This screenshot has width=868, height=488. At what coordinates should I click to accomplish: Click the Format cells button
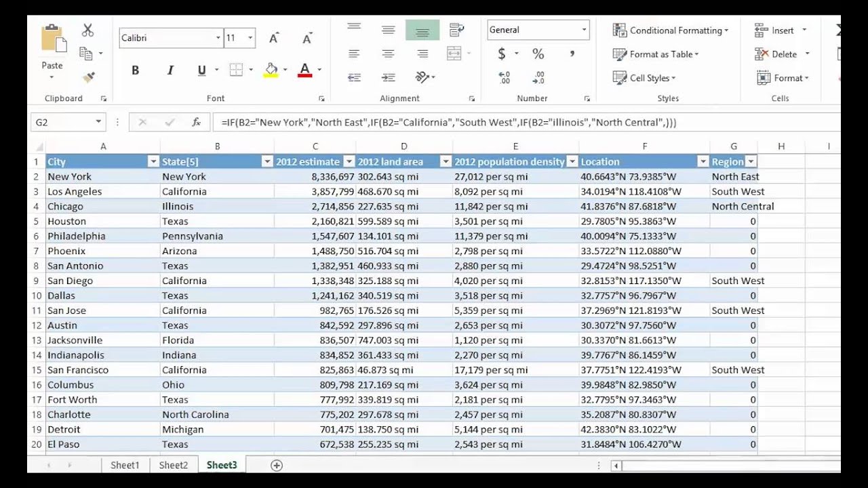[x=783, y=78]
